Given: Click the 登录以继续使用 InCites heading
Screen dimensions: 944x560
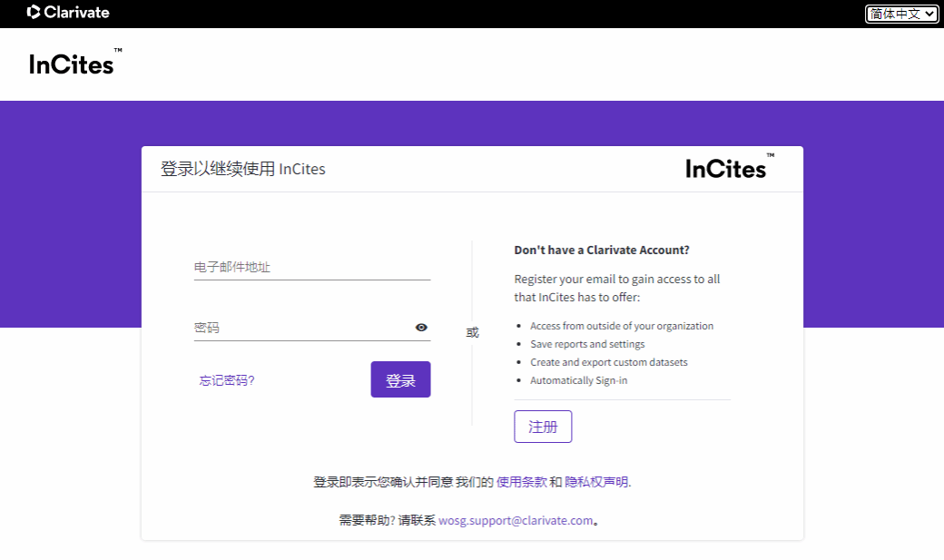Looking at the screenshot, I should tap(242, 169).
